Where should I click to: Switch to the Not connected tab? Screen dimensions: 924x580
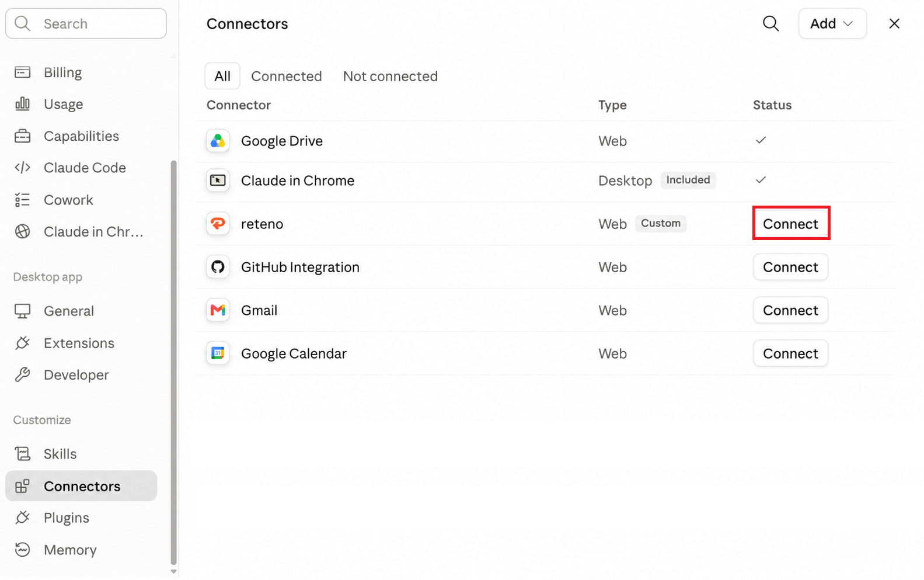point(390,76)
